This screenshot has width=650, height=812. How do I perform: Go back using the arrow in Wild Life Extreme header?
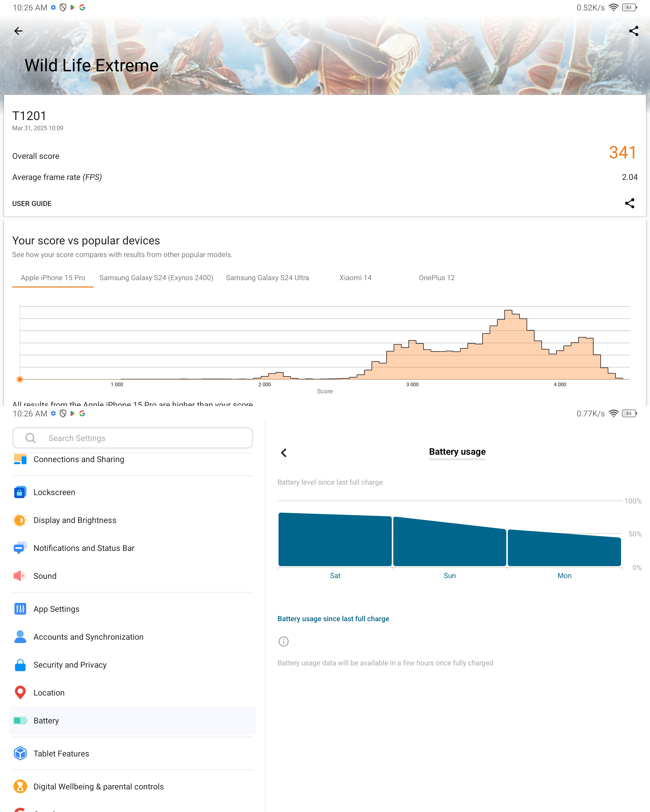tap(18, 31)
